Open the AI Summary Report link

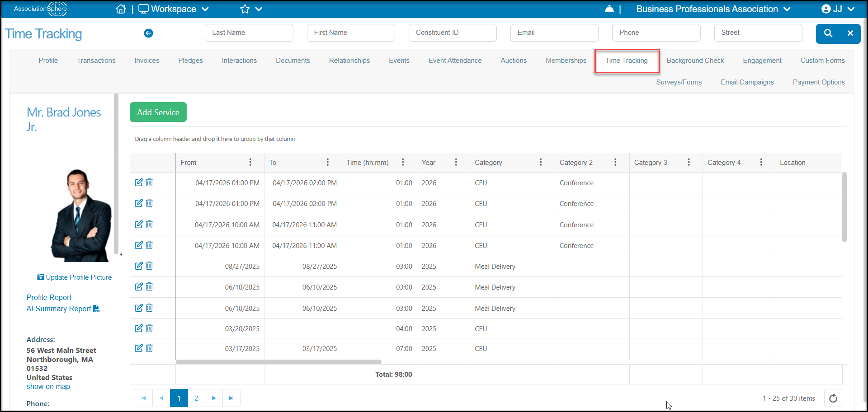point(63,309)
